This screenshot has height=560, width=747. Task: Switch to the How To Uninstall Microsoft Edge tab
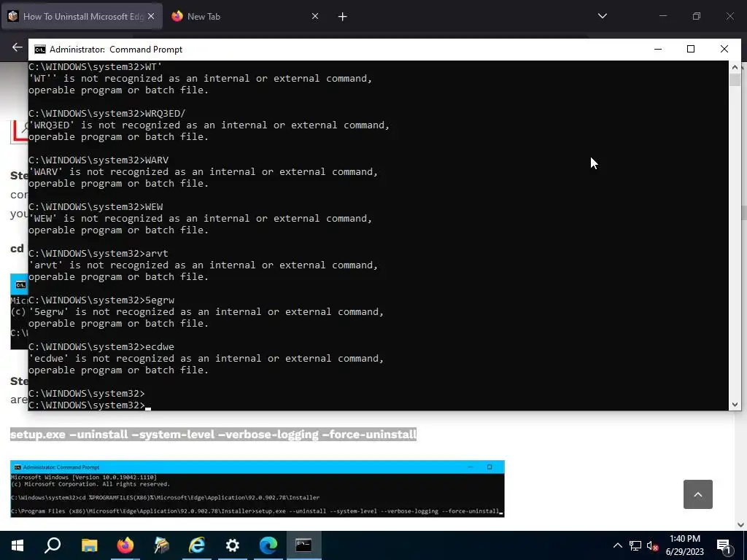point(82,16)
